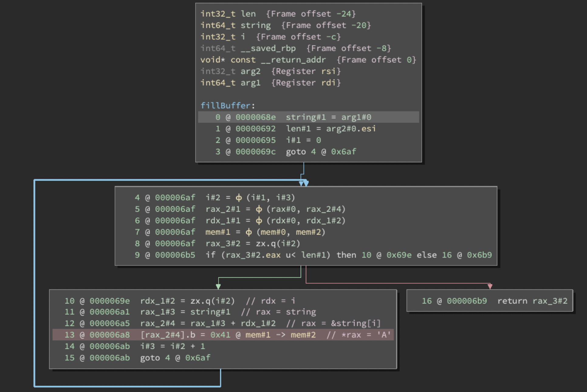Select the i#1 = 0 instruction line
The image size is (587, 392).
pyautogui.click(x=303, y=140)
